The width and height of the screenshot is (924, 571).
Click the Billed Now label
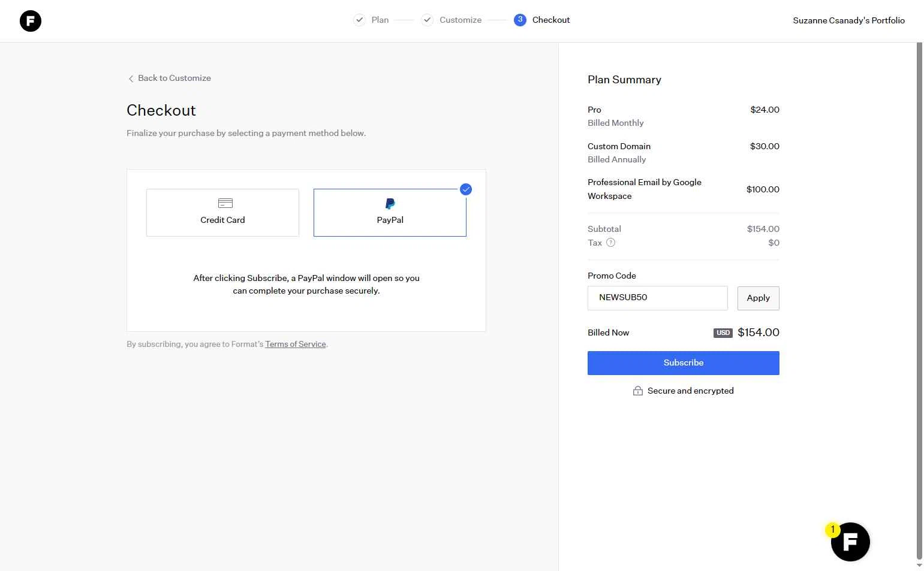[x=608, y=333]
